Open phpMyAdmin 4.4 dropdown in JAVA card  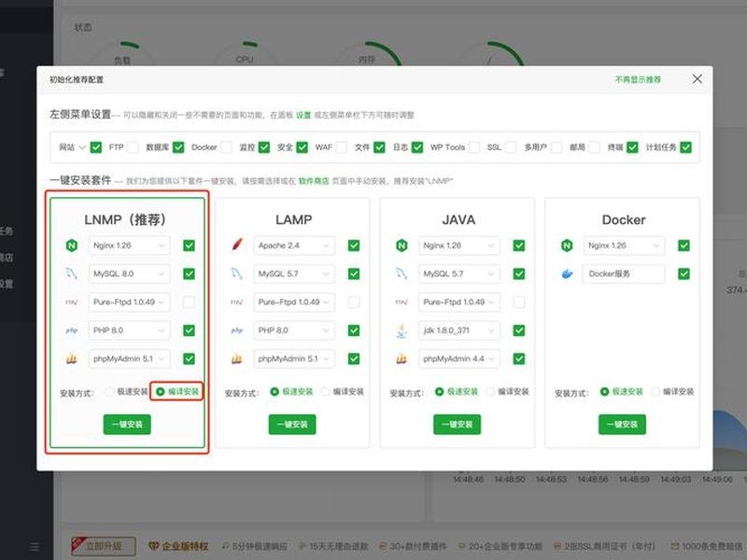pos(459,358)
